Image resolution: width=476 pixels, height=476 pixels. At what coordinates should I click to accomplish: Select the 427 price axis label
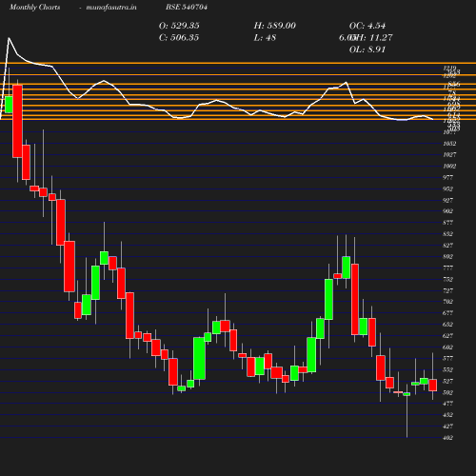coord(447,426)
